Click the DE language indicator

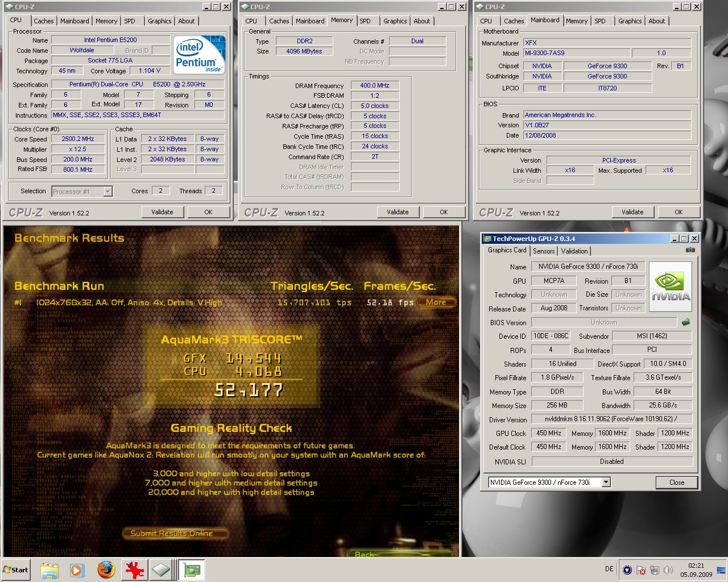(609, 569)
